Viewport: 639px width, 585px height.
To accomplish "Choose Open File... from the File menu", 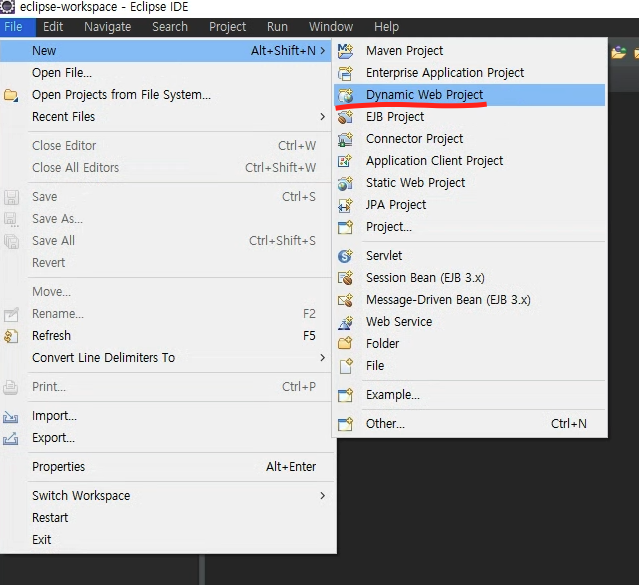I will 165,73.
